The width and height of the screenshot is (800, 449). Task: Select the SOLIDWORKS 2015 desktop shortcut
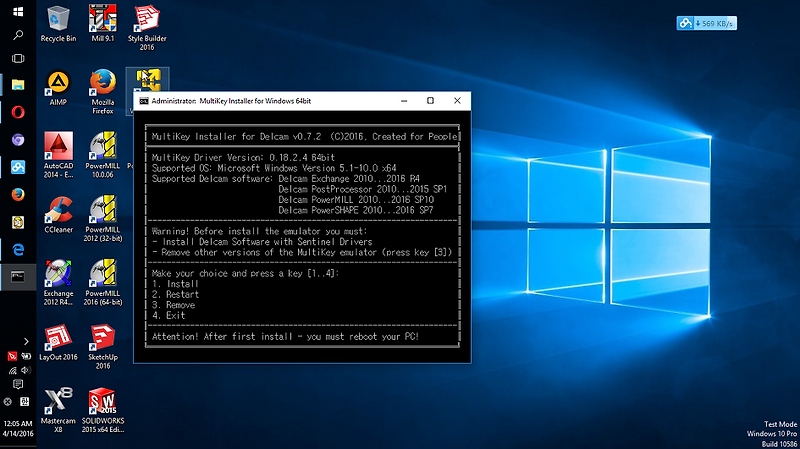pos(103,410)
